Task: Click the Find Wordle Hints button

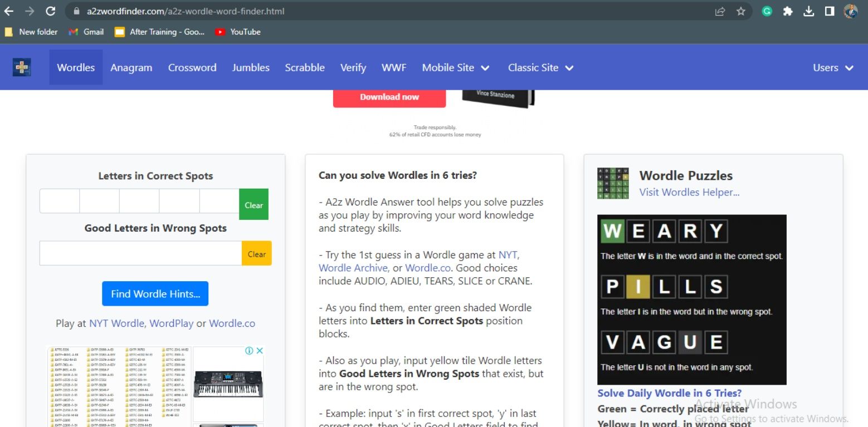Action: (155, 293)
